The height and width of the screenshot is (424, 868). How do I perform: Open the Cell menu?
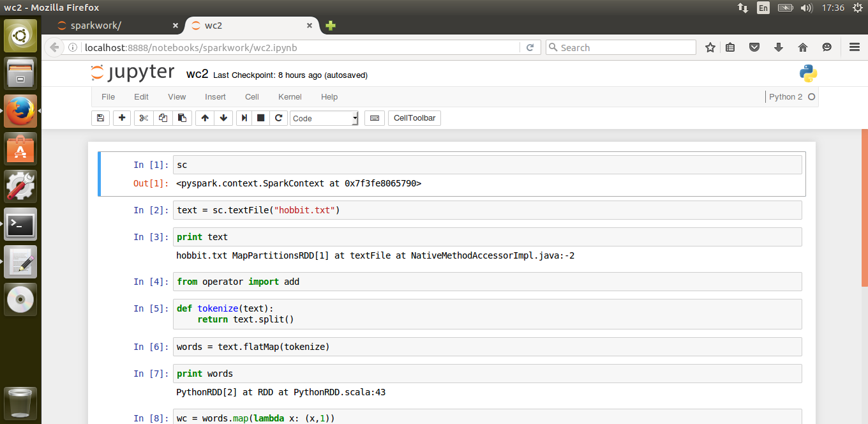tap(252, 97)
